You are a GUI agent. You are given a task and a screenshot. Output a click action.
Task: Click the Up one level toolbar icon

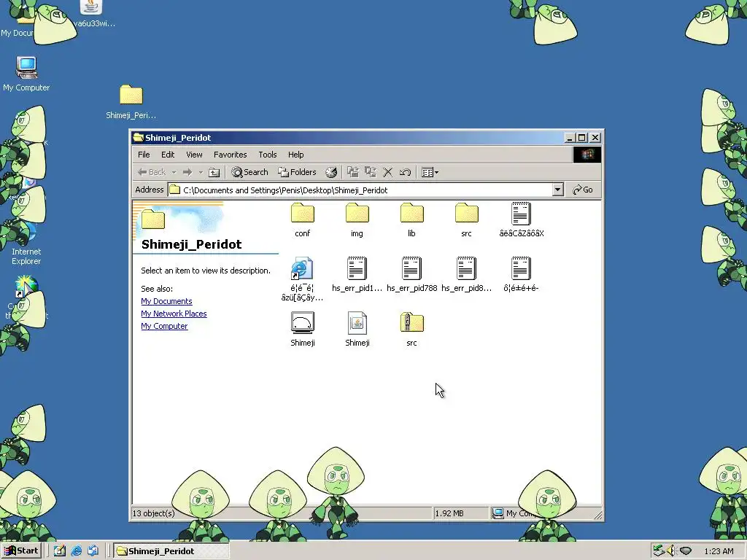[214, 172]
